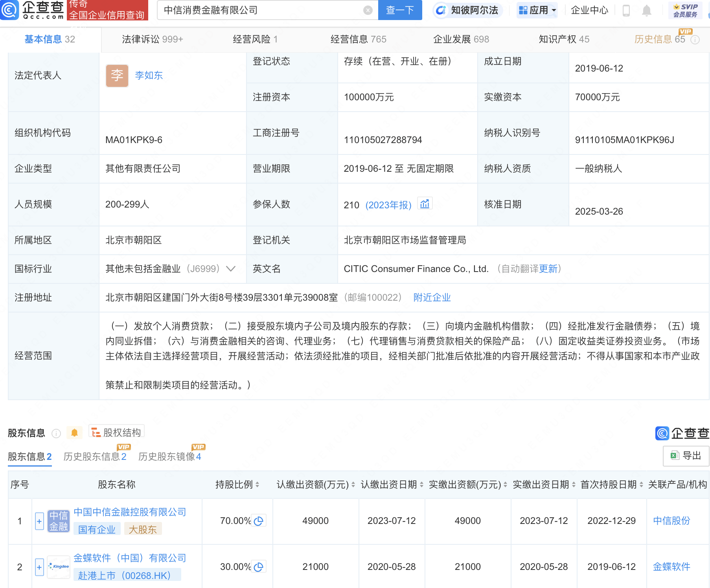Click the orange bell alert beside 股东信息
This screenshot has width=710, height=588.
click(74, 433)
